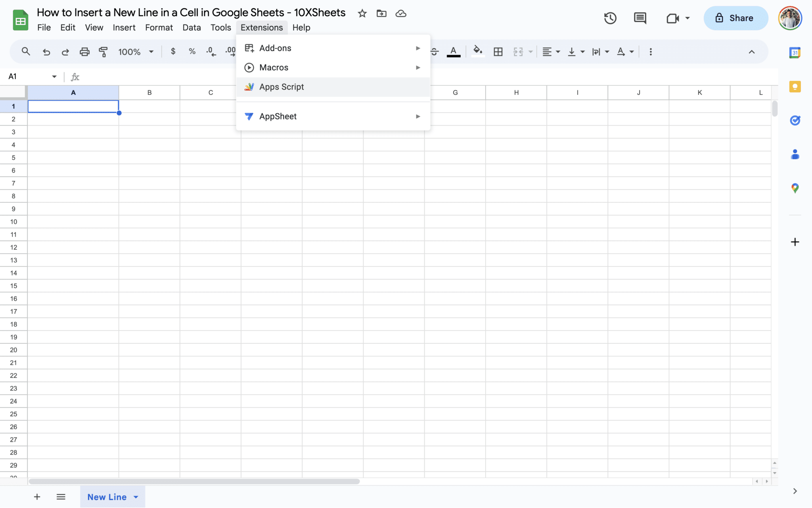Image resolution: width=812 pixels, height=508 pixels.
Task: Open Google Keep side panel
Action: tap(795, 87)
